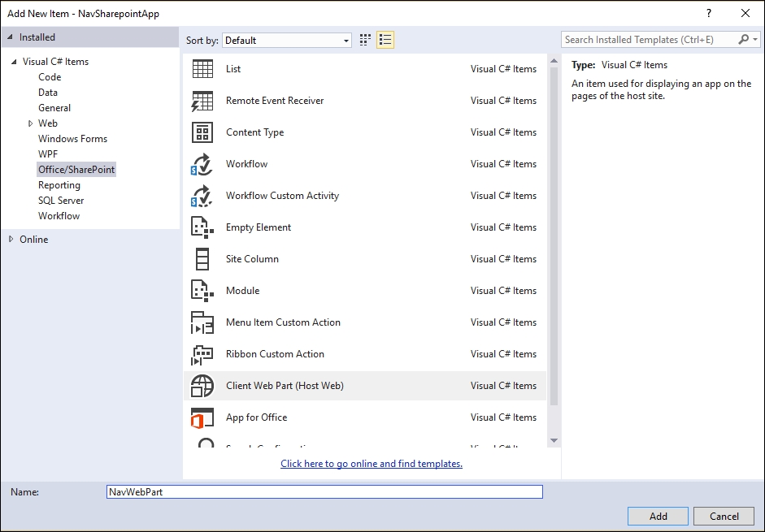Image resolution: width=765 pixels, height=532 pixels.
Task: Choose the App for Office icon
Action: click(x=202, y=418)
